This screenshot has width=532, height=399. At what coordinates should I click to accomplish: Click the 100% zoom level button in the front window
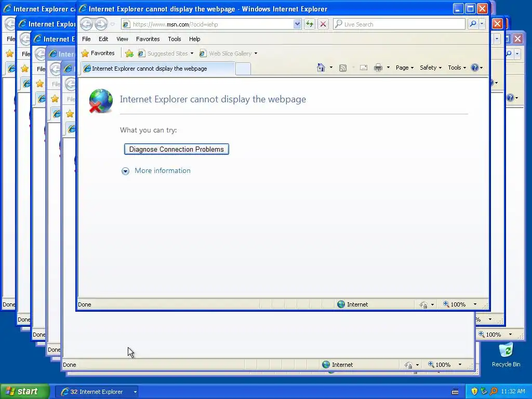pyautogui.click(x=454, y=304)
